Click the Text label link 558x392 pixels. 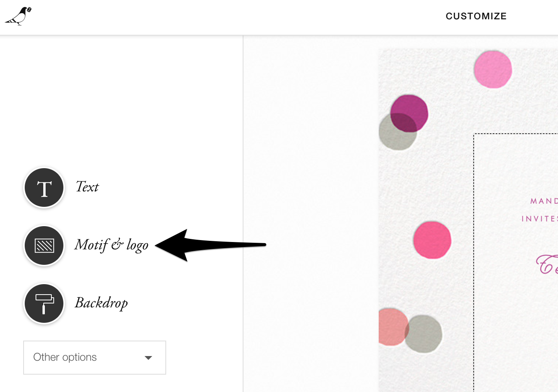pos(87,187)
